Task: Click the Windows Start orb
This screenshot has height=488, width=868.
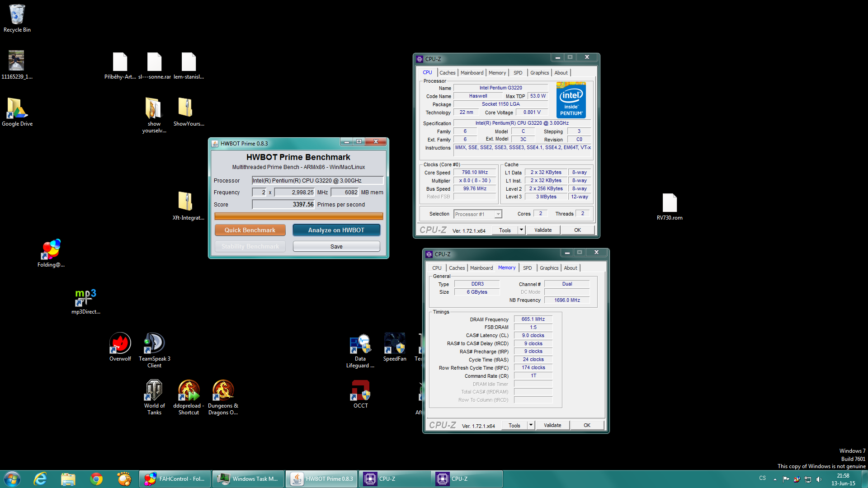Action: coord(12,479)
